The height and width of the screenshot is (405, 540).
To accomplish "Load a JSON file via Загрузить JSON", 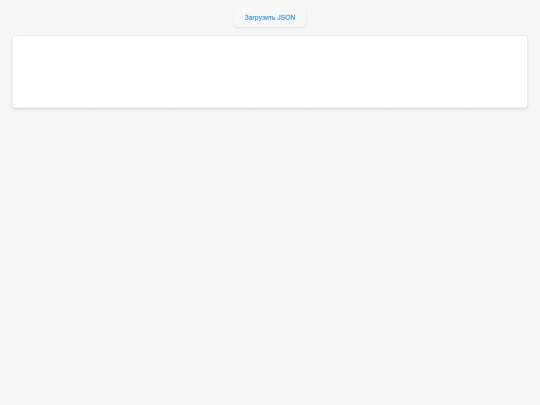I will (270, 18).
